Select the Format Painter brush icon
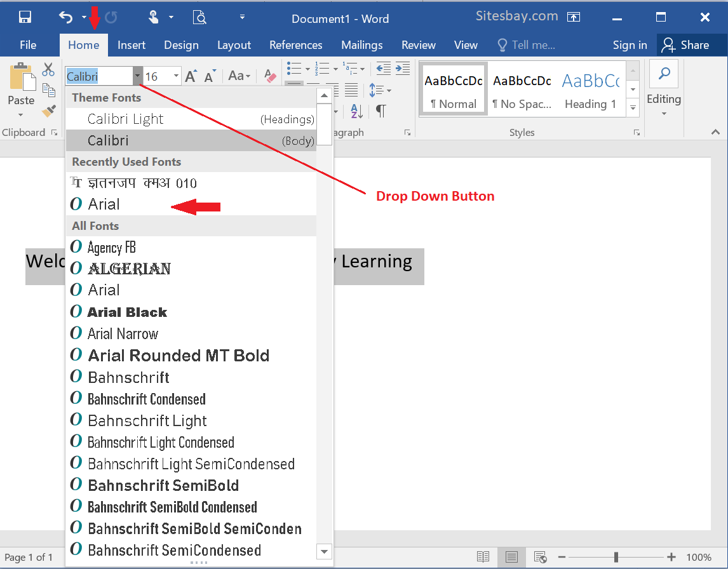The image size is (728, 569). (48, 111)
